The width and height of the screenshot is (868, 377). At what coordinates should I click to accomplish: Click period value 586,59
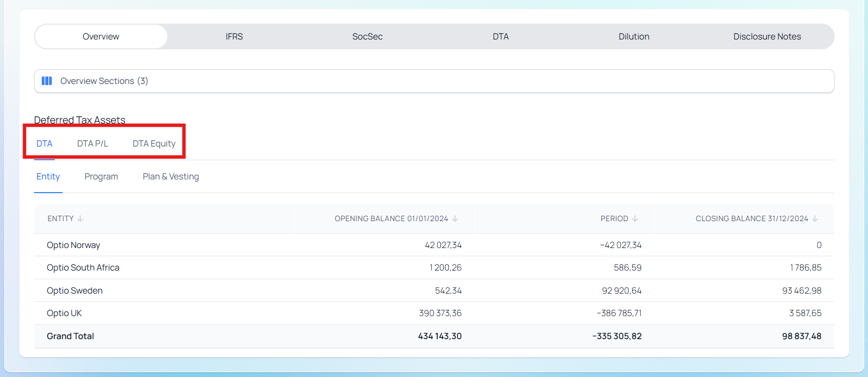[x=628, y=267]
